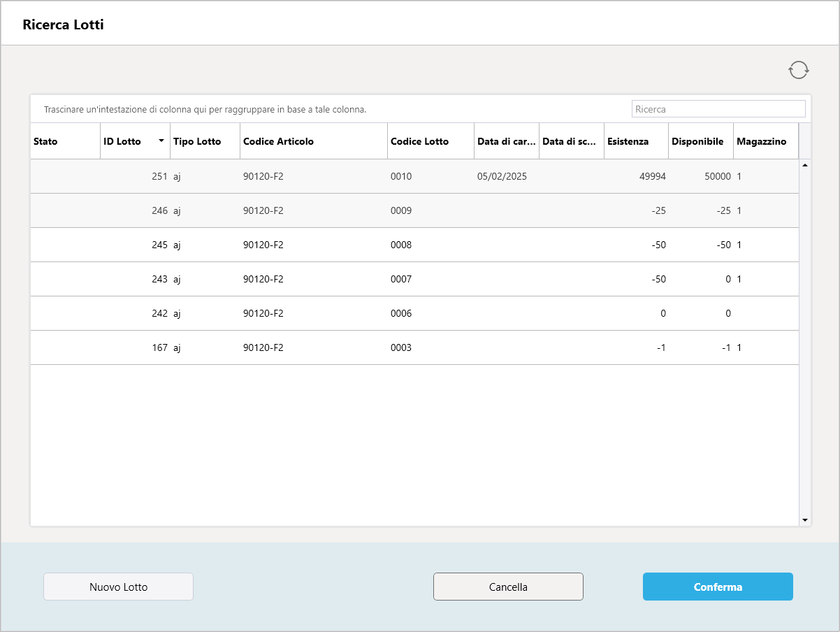The height and width of the screenshot is (632, 840).
Task: Click the Codice Articolo column header
Action: pyautogui.click(x=314, y=141)
